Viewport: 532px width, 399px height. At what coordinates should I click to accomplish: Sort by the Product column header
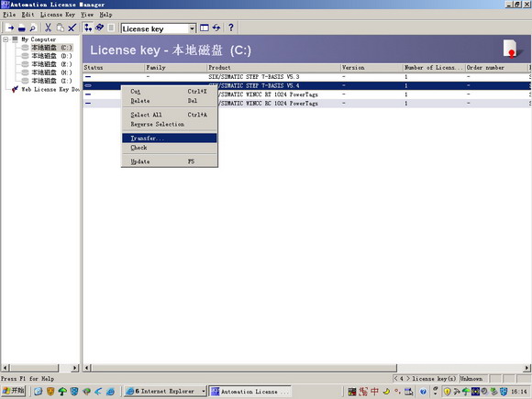[273, 68]
